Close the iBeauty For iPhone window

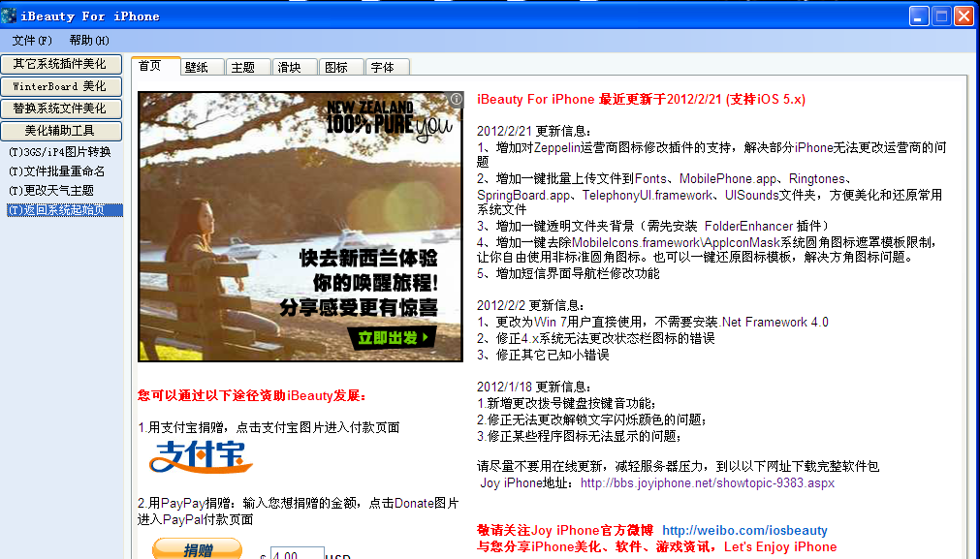[x=964, y=16]
